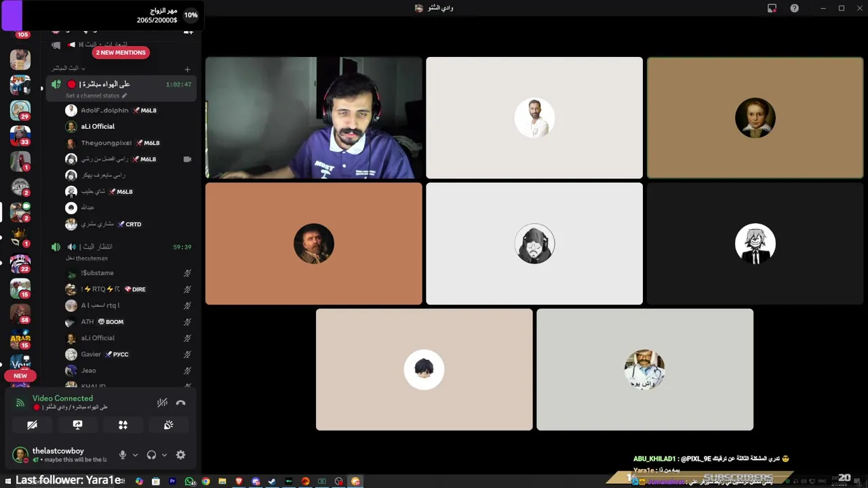868x488 pixels.
Task: Open the connection signal info icon
Action: pos(20,403)
